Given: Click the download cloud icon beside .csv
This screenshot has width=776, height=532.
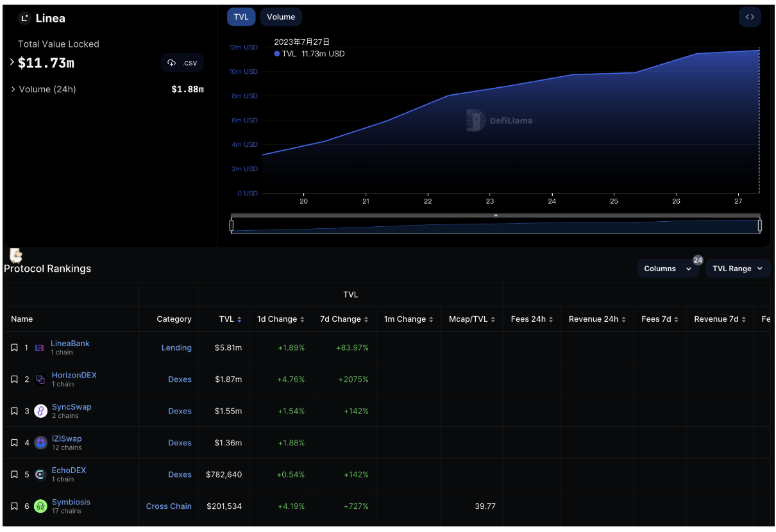Looking at the screenshot, I should [x=171, y=63].
